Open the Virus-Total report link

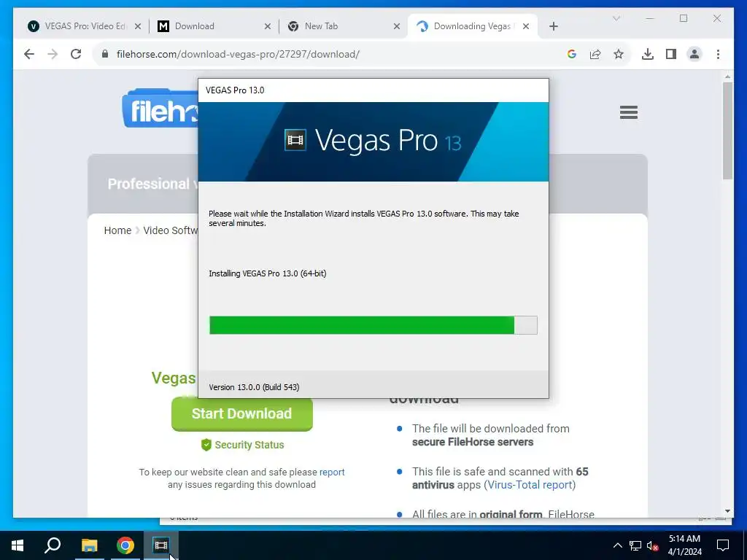530,485
